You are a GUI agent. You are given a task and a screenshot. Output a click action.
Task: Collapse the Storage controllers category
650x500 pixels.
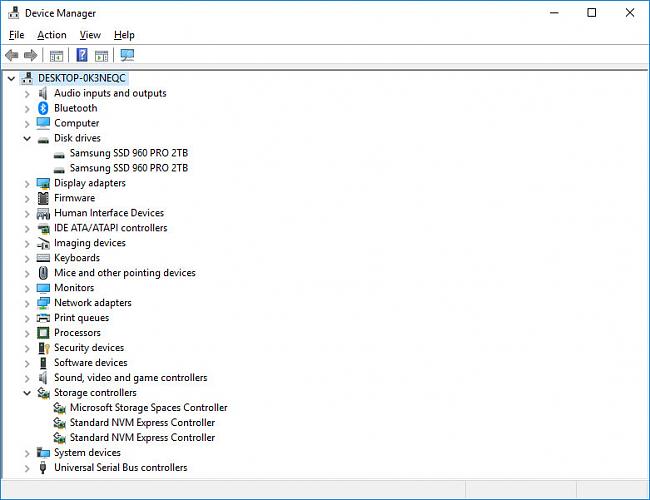[27, 393]
